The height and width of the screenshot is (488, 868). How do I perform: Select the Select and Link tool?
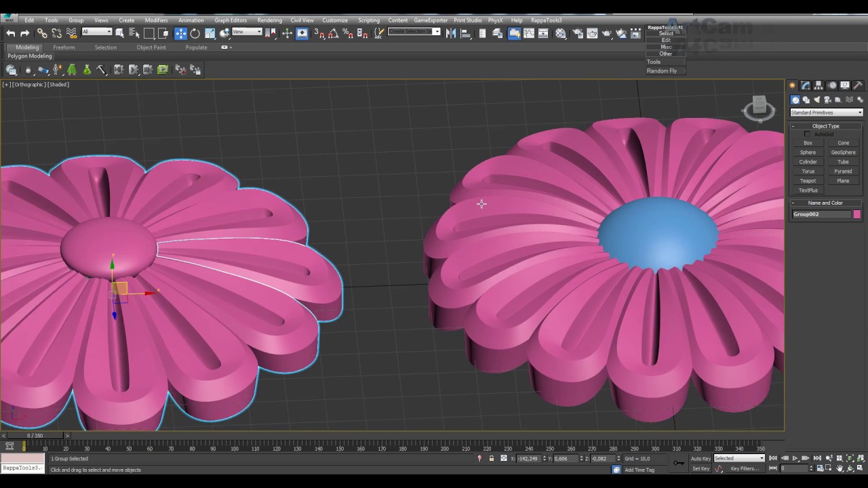(x=42, y=33)
